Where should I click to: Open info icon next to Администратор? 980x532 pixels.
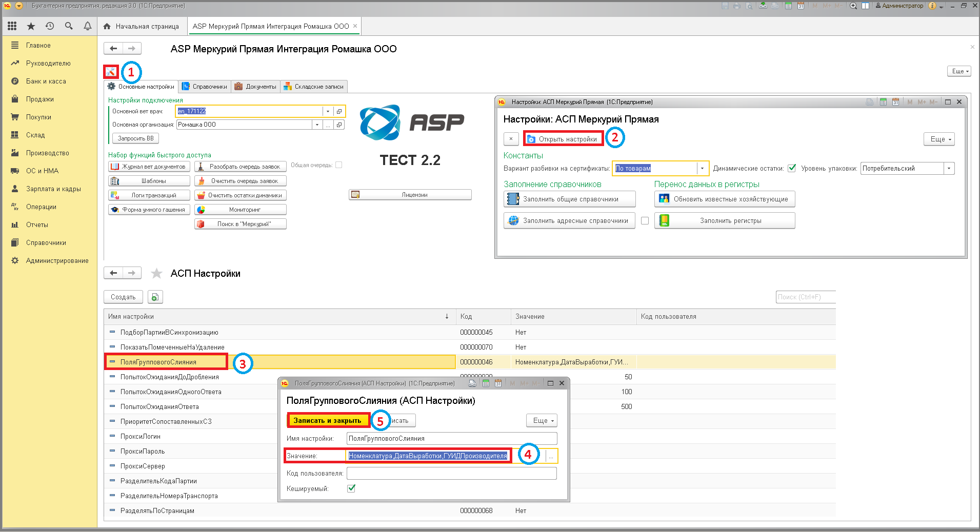tap(932, 6)
